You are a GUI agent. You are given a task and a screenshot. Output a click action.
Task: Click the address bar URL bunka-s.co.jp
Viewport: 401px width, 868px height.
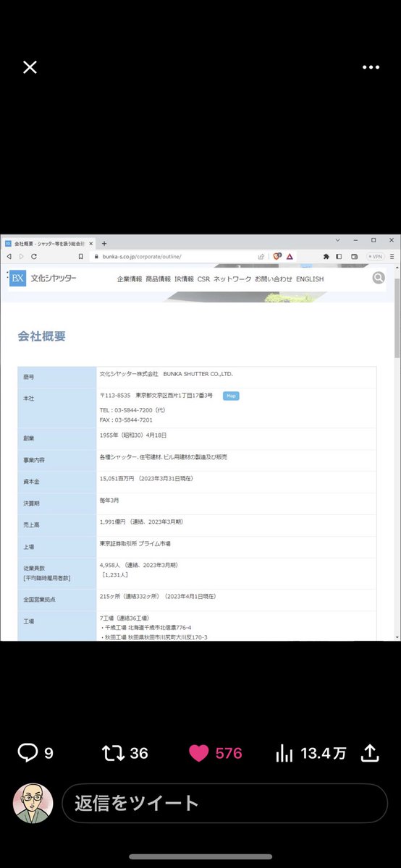click(142, 256)
